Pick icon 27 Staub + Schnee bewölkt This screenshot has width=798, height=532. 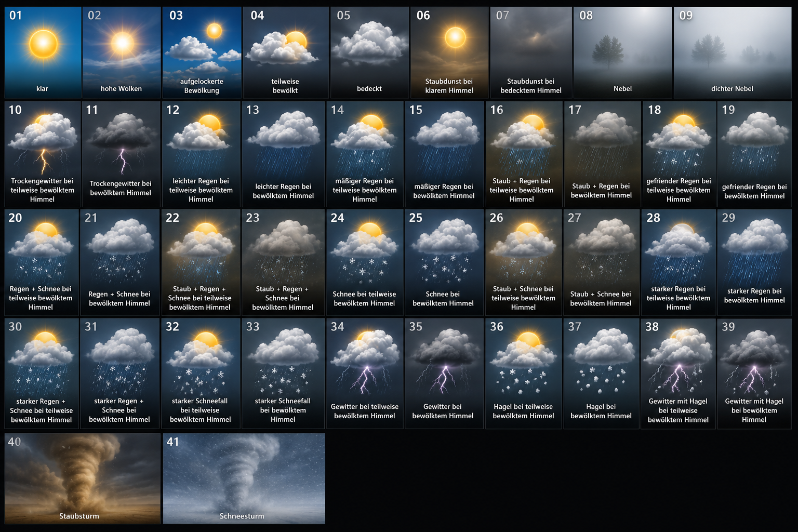tap(602, 262)
